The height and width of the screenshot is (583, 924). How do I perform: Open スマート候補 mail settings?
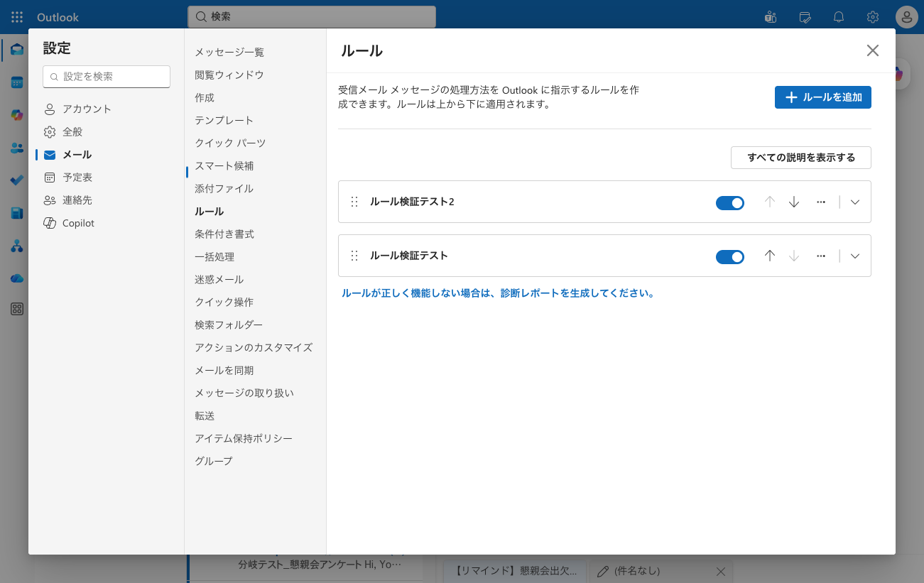pos(224,166)
